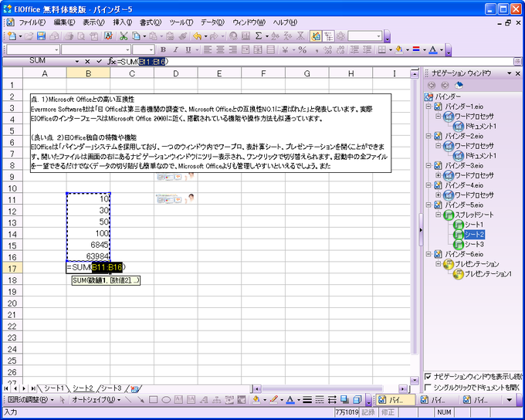
Task: Click the New document icon
Action: (x=12, y=36)
